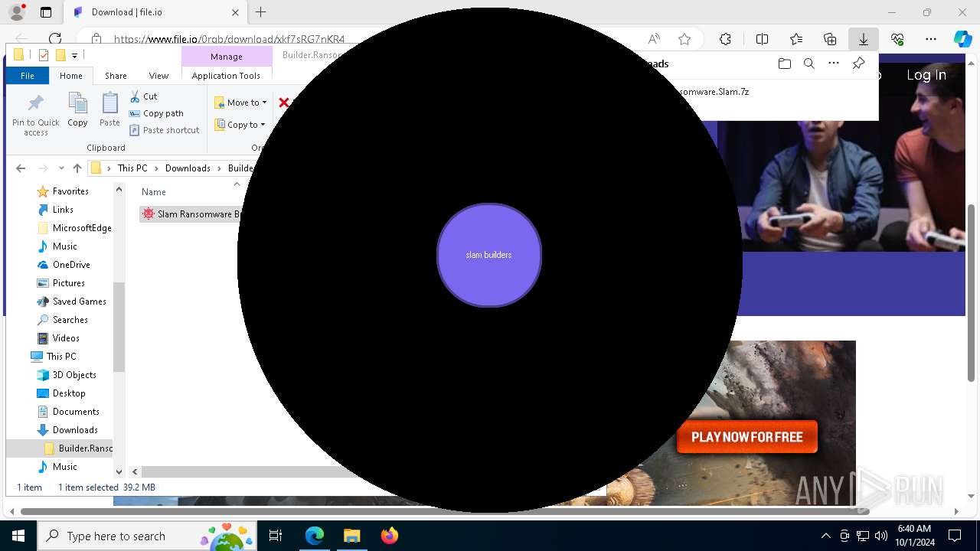Screen dimensions: 980x551
Task: Open Edge settings and more menu
Action: [x=931, y=39]
